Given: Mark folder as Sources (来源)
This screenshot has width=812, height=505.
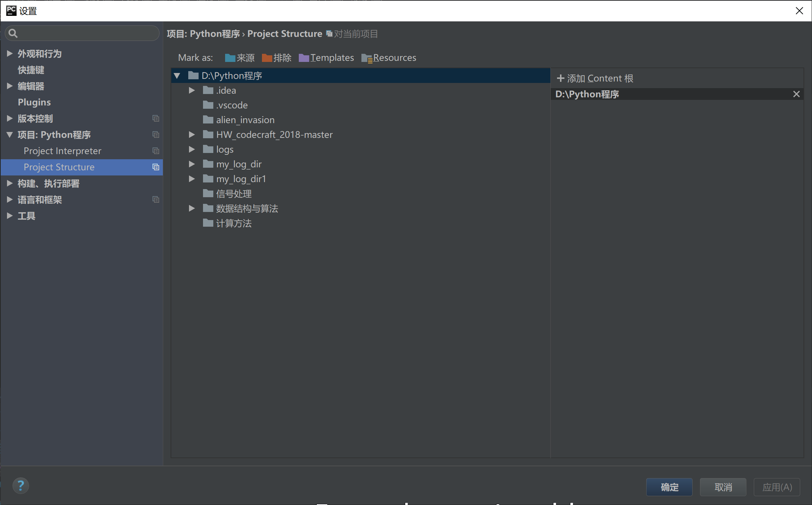Looking at the screenshot, I should click(239, 58).
